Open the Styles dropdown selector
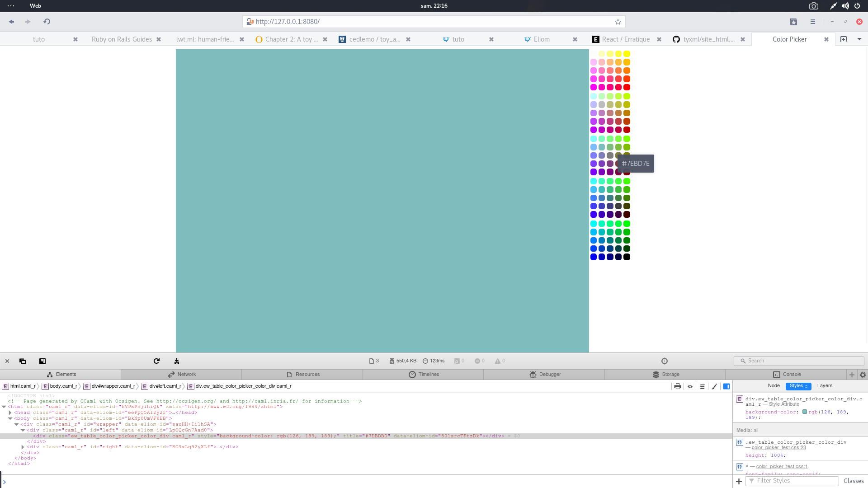Image resolution: width=868 pixels, height=488 pixels. [x=798, y=386]
